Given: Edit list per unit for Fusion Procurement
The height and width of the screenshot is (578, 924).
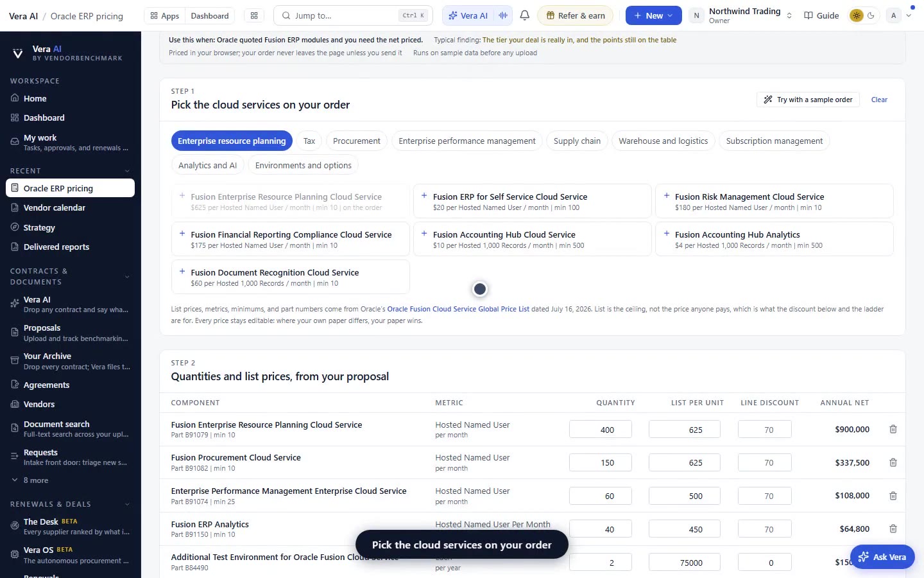Looking at the screenshot, I should 684,462.
